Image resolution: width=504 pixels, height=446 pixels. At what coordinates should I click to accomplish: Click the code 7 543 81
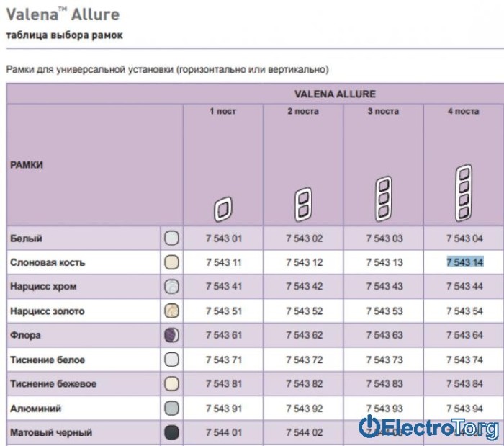point(224,383)
